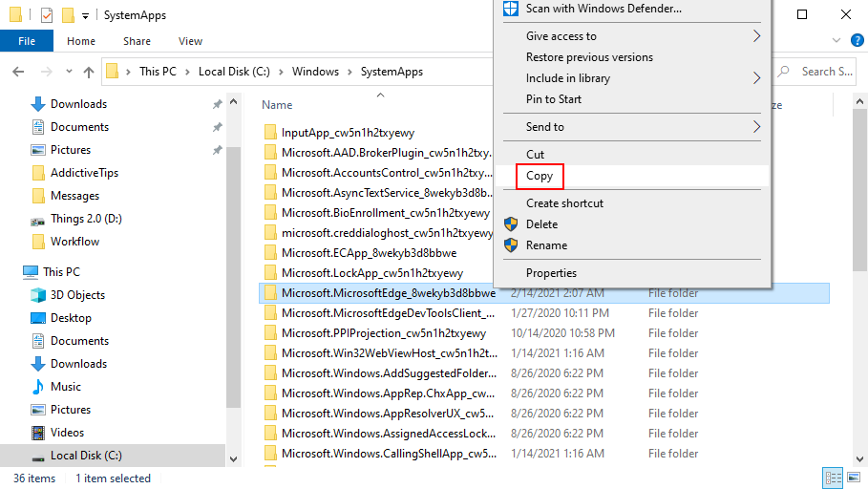Click the Microsoft.Windows.CallingShellApp folder icon
The image size is (868, 489).
pyautogui.click(x=270, y=453)
